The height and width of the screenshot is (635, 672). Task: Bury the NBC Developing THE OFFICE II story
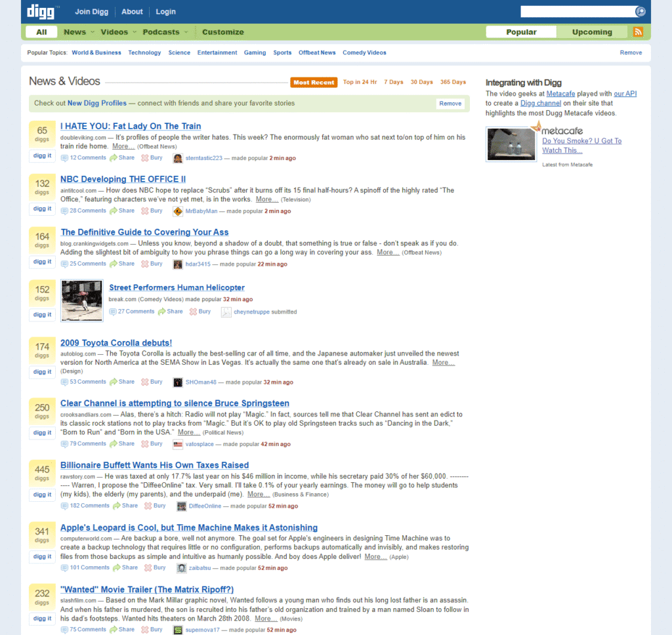coord(152,211)
